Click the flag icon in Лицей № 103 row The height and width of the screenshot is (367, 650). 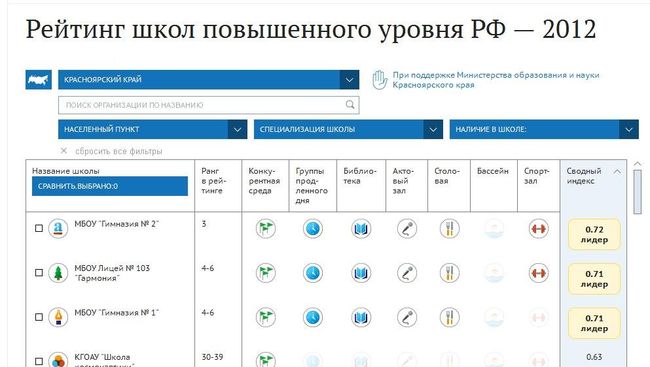[x=265, y=273]
